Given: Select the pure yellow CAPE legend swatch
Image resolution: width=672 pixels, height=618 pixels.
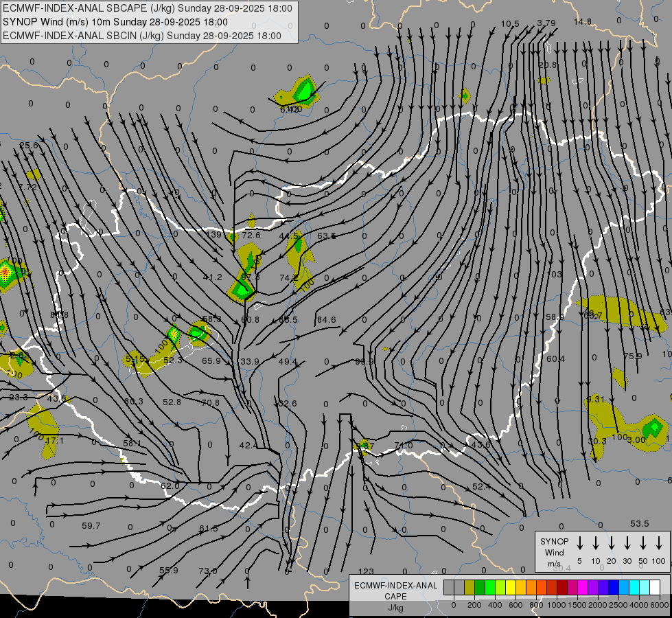Looking at the screenshot, I should click(511, 588).
